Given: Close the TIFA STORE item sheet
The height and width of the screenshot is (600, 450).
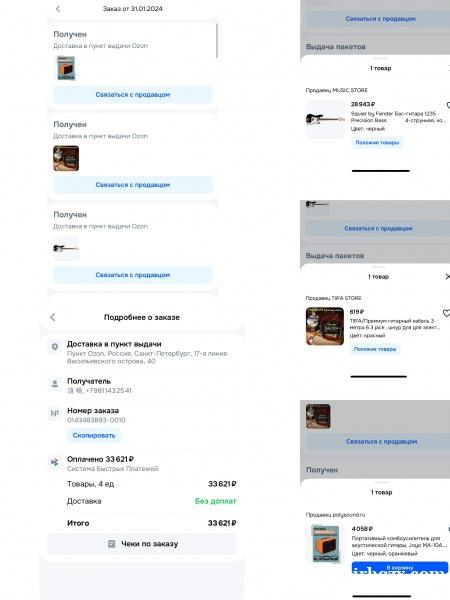Looking at the screenshot, I should tap(447, 276).
